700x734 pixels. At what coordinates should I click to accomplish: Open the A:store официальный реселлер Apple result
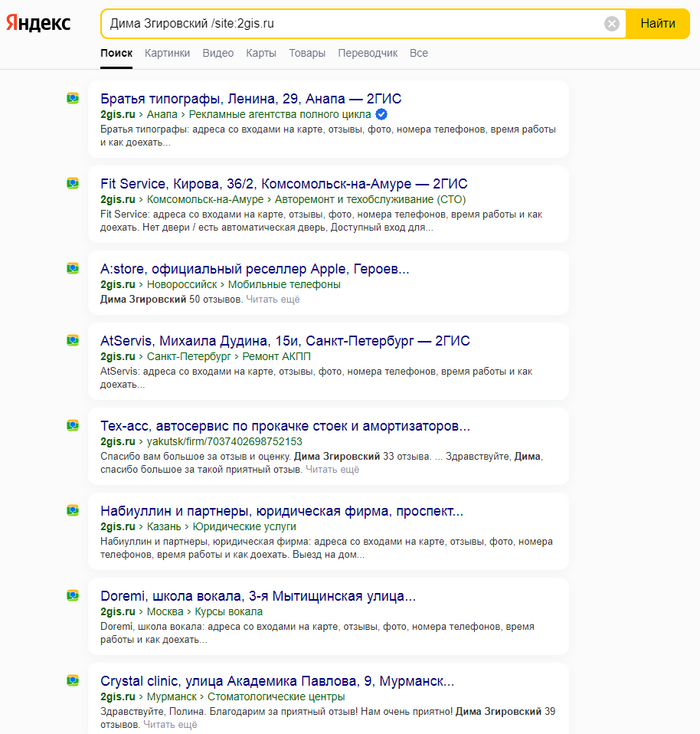(254, 269)
